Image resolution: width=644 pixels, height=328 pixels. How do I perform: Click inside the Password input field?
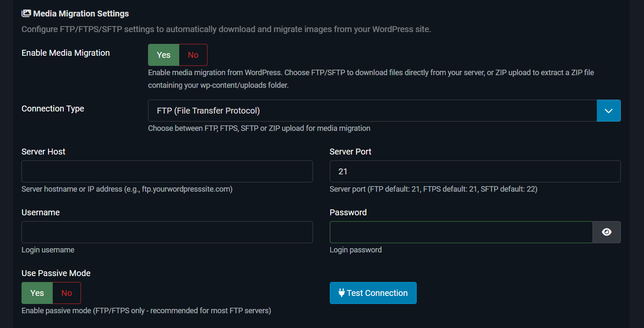click(461, 232)
